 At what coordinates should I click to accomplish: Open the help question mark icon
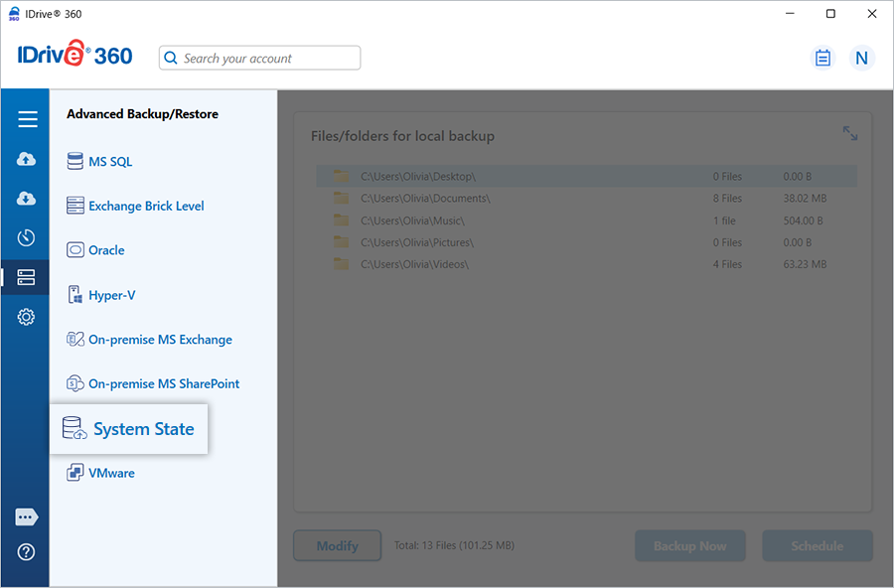(x=27, y=552)
